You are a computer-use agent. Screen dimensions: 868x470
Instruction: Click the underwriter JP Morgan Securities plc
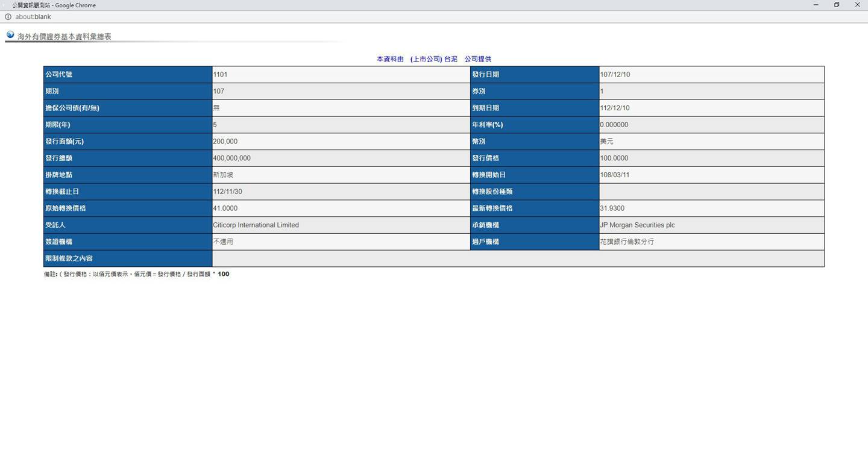pos(637,225)
